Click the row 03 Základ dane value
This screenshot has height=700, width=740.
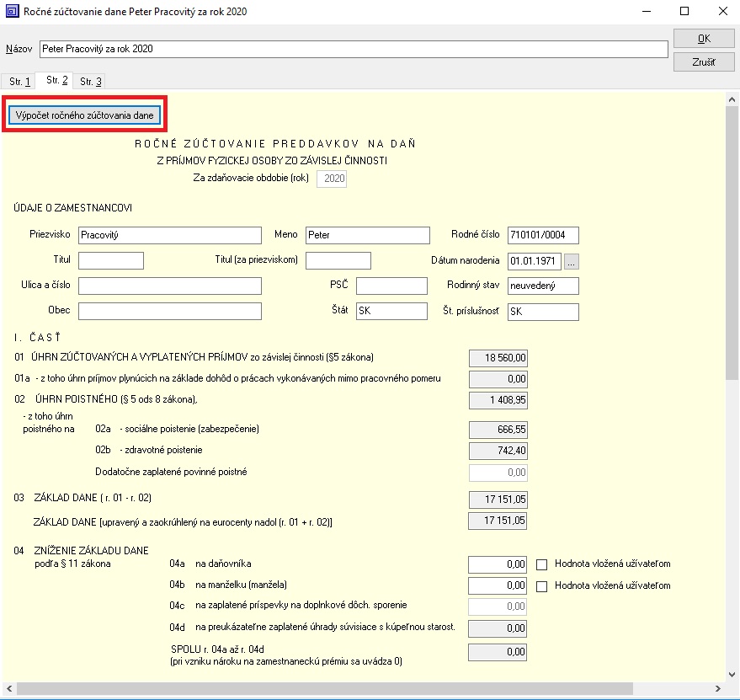[498, 500]
